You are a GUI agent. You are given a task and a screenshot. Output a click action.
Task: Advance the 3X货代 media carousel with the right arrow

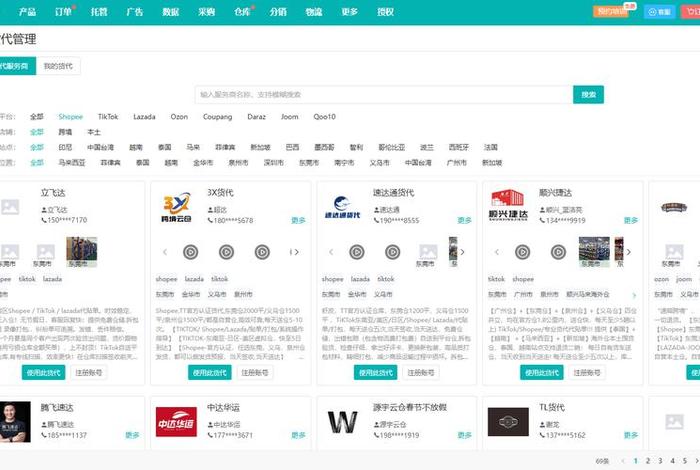[296, 252]
